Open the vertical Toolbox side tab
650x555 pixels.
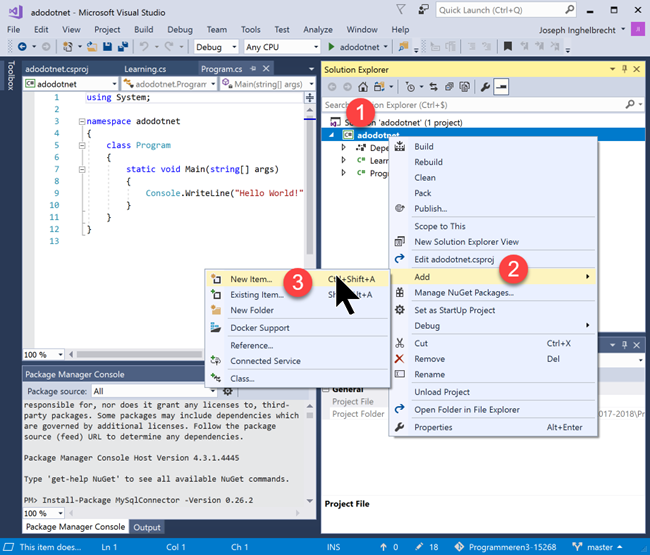(11, 75)
